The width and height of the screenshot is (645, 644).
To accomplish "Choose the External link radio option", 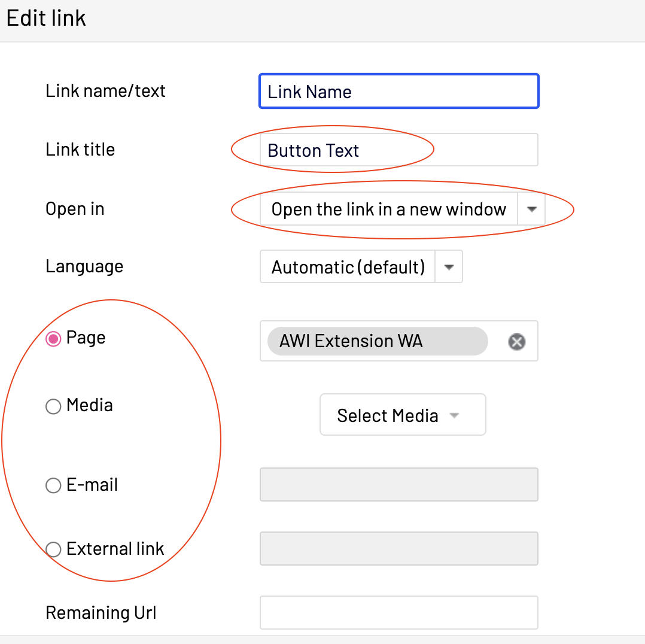I will [x=53, y=549].
